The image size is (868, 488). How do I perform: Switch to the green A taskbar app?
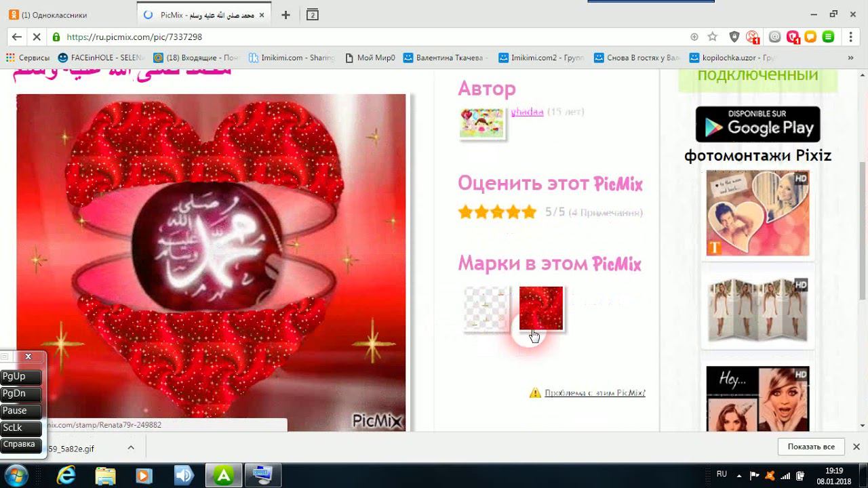point(223,476)
